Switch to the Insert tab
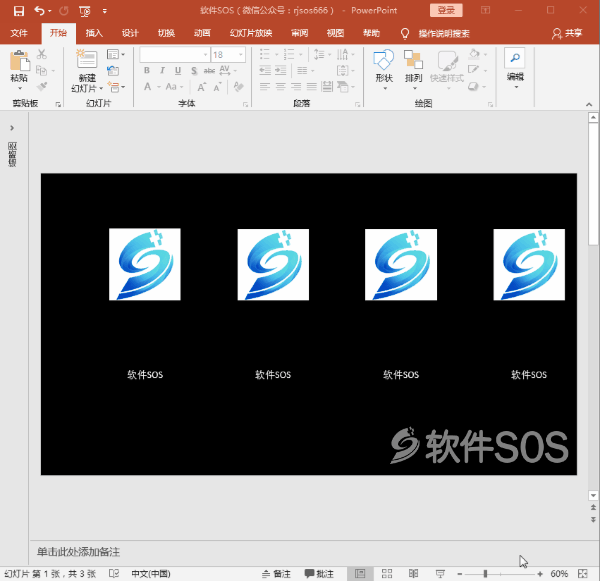This screenshot has width=600, height=581. pyautogui.click(x=94, y=33)
